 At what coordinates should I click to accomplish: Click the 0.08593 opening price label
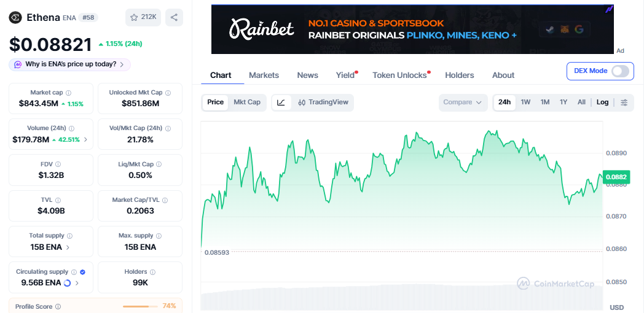(217, 253)
